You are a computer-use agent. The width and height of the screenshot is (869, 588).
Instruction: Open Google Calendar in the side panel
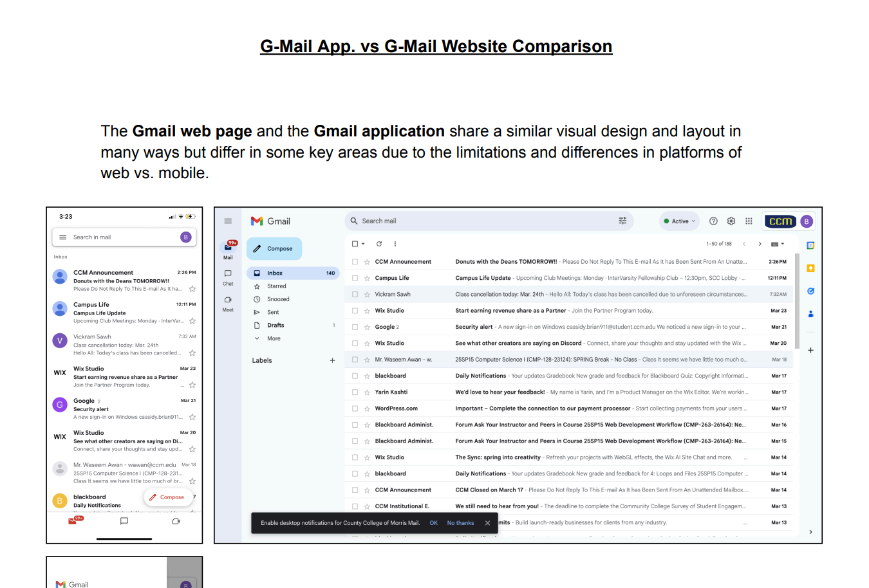(x=810, y=245)
